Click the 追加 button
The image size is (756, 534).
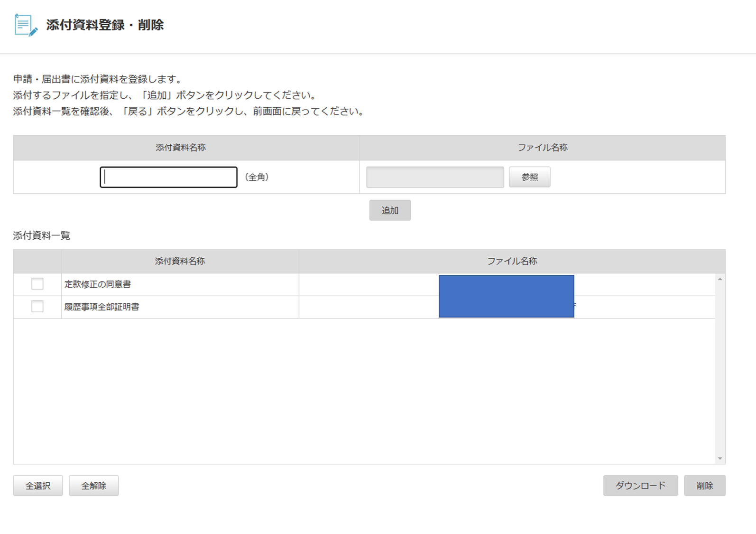[390, 210]
